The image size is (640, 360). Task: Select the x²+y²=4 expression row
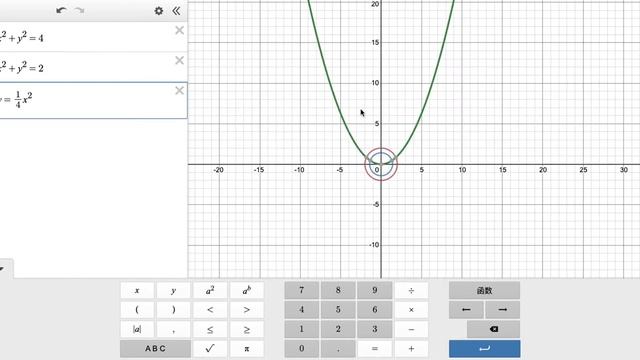[x=93, y=37]
